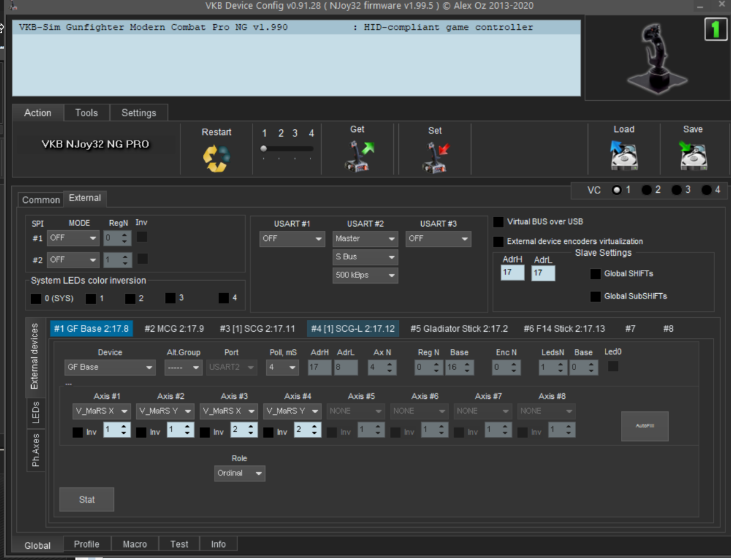Open SPI #2 MODE dropdown
731x560 pixels.
tap(73, 259)
